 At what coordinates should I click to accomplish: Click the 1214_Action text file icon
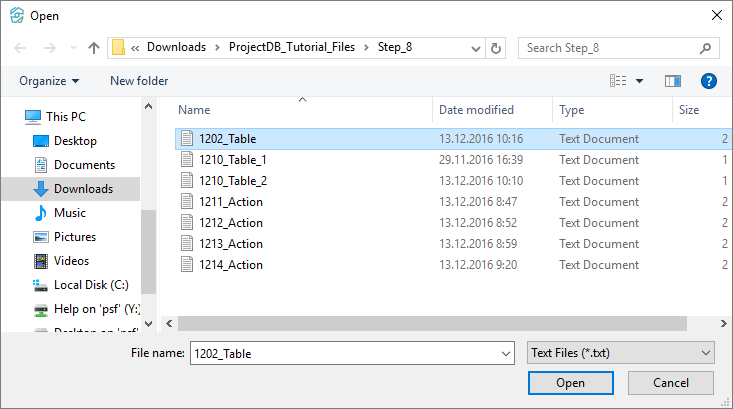click(185, 265)
